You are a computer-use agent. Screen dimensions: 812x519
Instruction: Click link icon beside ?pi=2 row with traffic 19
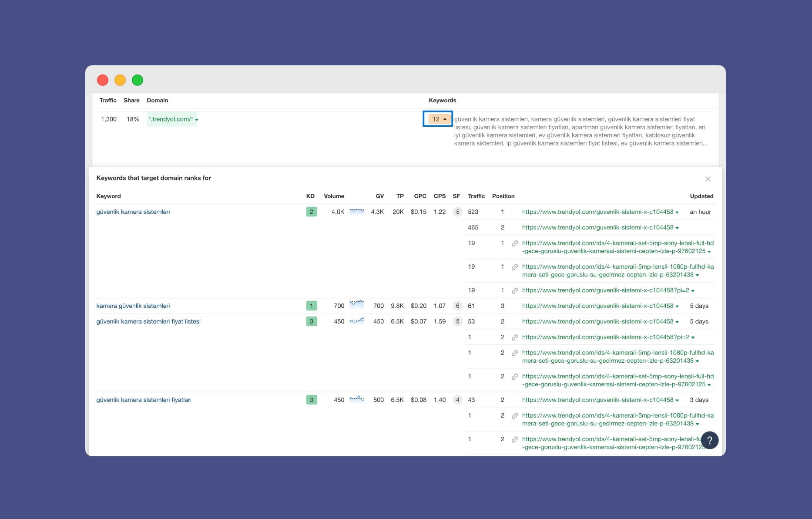click(x=514, y=290)
